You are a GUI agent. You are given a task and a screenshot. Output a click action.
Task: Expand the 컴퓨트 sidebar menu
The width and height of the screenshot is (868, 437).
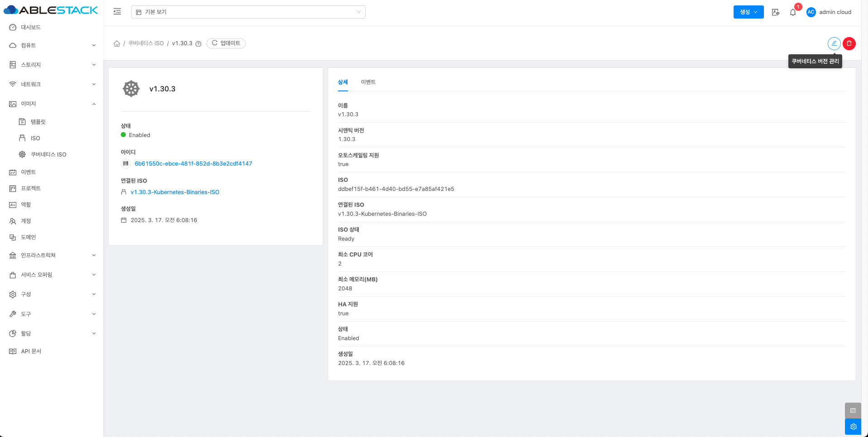(x=52, y=45)
